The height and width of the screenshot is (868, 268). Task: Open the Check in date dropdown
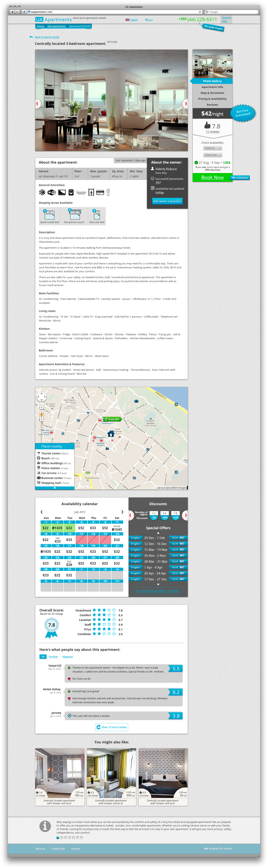[212, 148]
